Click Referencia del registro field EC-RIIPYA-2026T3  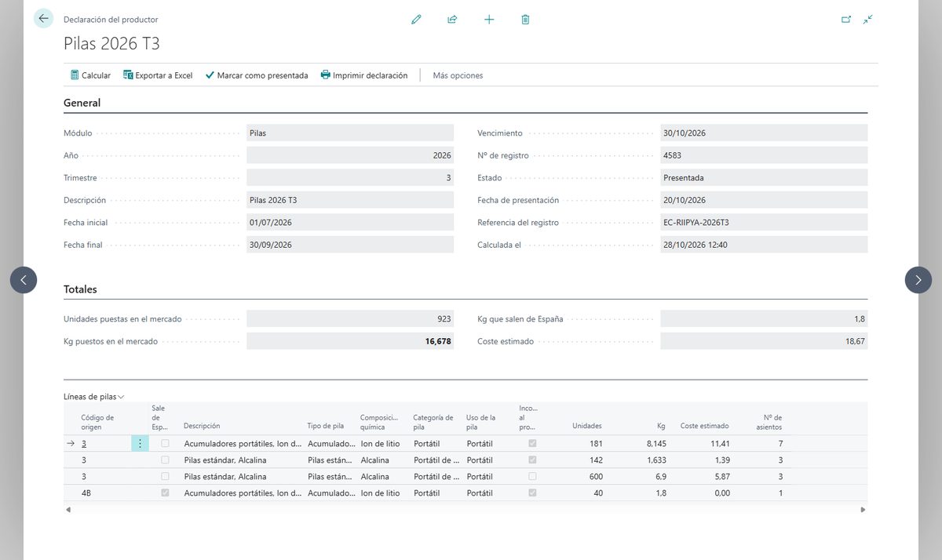[x=764, y=223]
